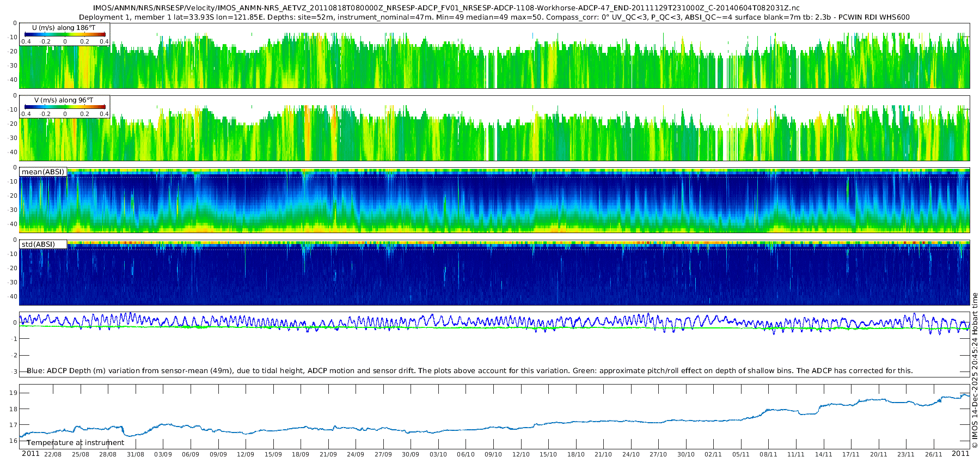Click the 26/11 date tick label
The image size is (980, 463).
[933, 454]
